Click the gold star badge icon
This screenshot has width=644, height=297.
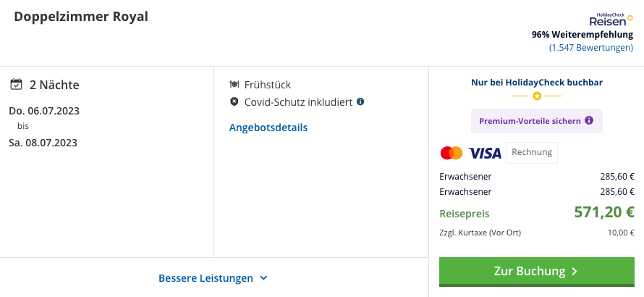(x=537, y=96)
